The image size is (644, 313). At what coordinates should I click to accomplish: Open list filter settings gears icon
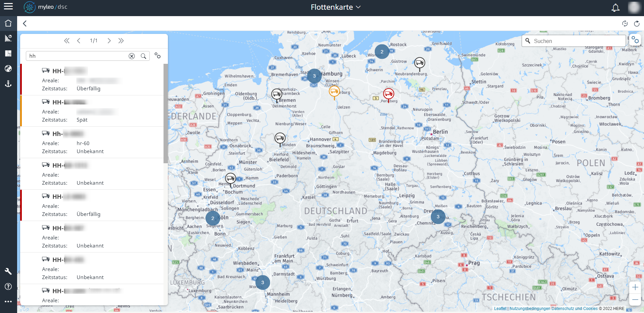point(157,55)
